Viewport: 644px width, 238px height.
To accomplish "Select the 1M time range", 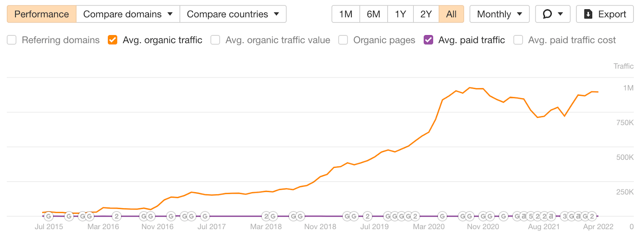I will point(346,14).
